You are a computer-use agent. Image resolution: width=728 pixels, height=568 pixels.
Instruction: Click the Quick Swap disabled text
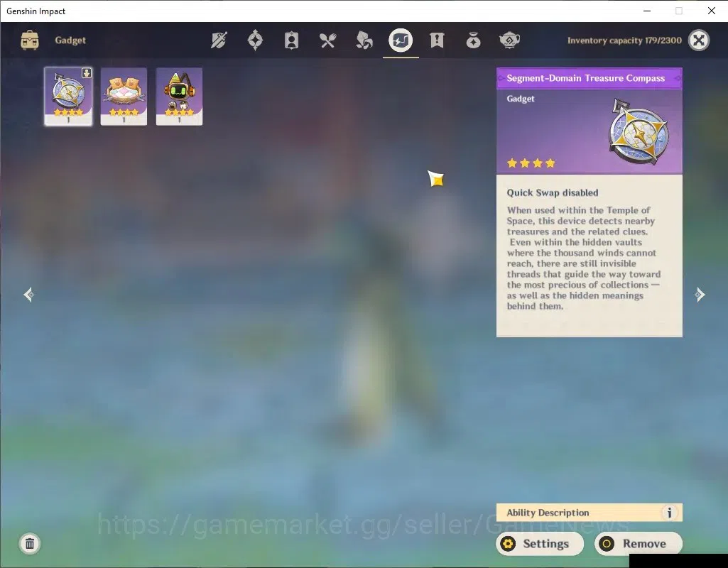(553, 192)
